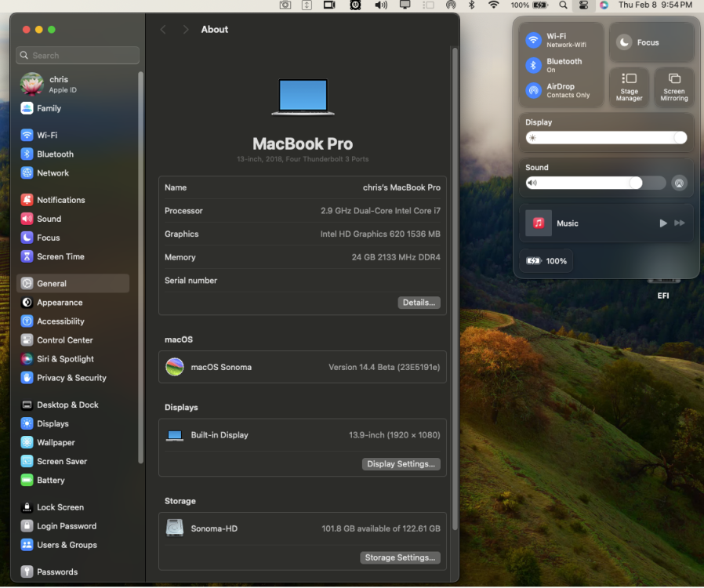Click Display Settings... button

pos(401,464)
